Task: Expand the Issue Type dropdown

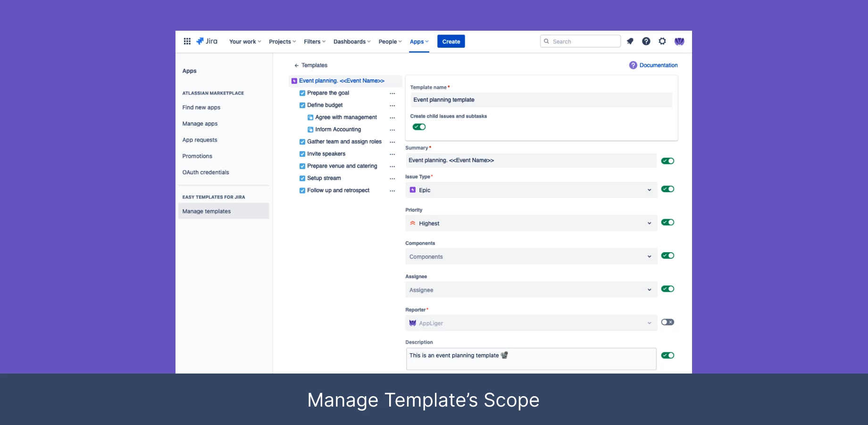Action: coord(531,190)
